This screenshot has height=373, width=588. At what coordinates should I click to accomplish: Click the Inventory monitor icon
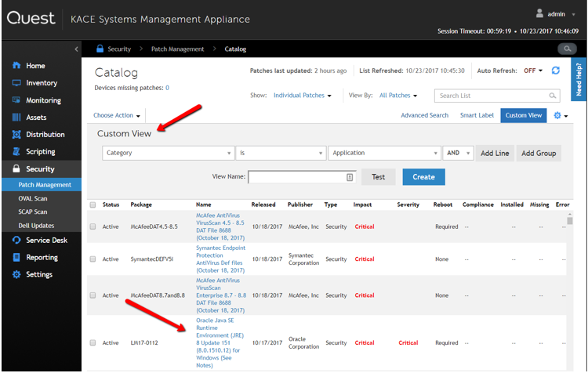tap(16, 83)
